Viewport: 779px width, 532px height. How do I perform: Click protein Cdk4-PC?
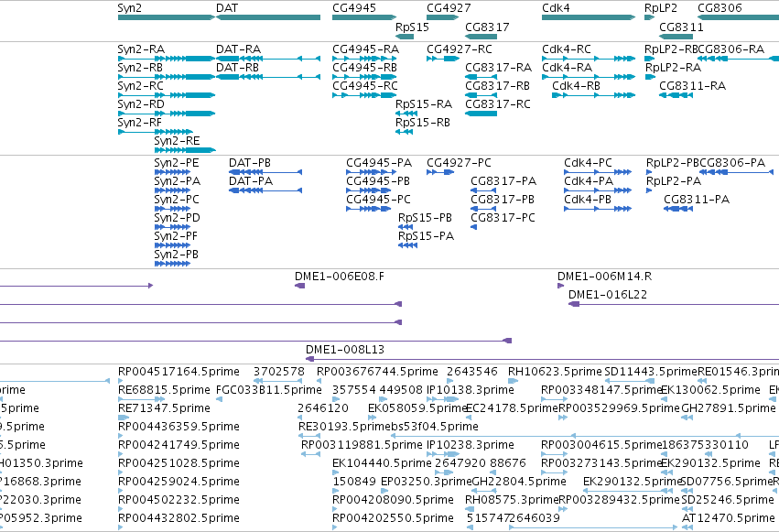tap(588, 163)
